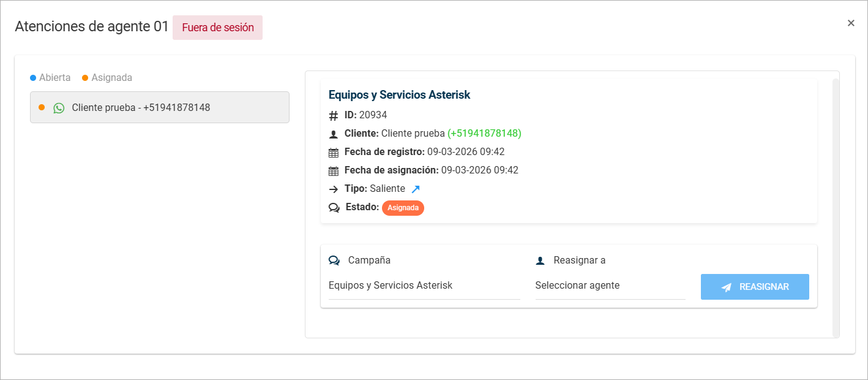Click the calendar icon beside Fecha de registro

pyautogui.click(x=334, y=152)
